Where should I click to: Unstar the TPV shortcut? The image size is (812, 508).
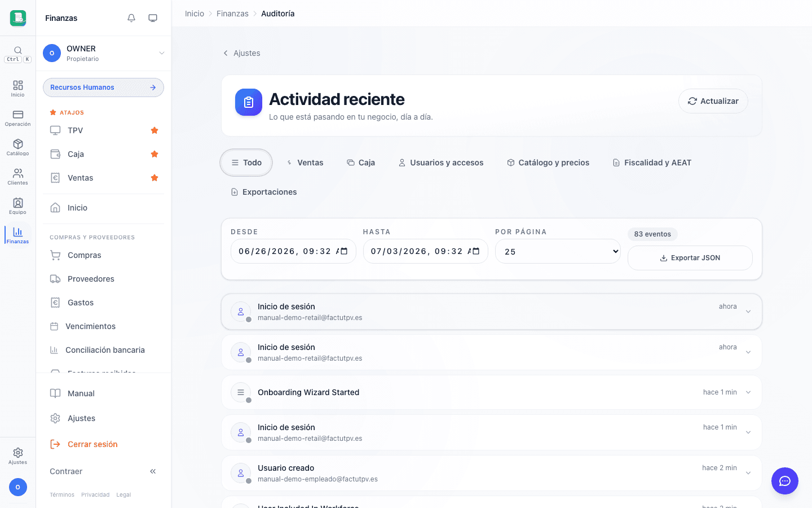(155, 130)
